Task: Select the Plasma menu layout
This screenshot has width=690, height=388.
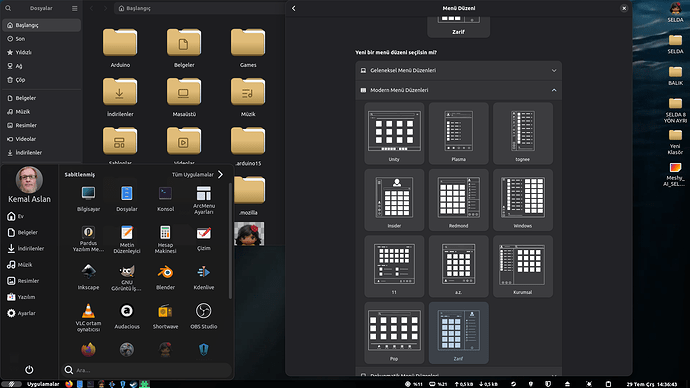Action: [458, 133]
